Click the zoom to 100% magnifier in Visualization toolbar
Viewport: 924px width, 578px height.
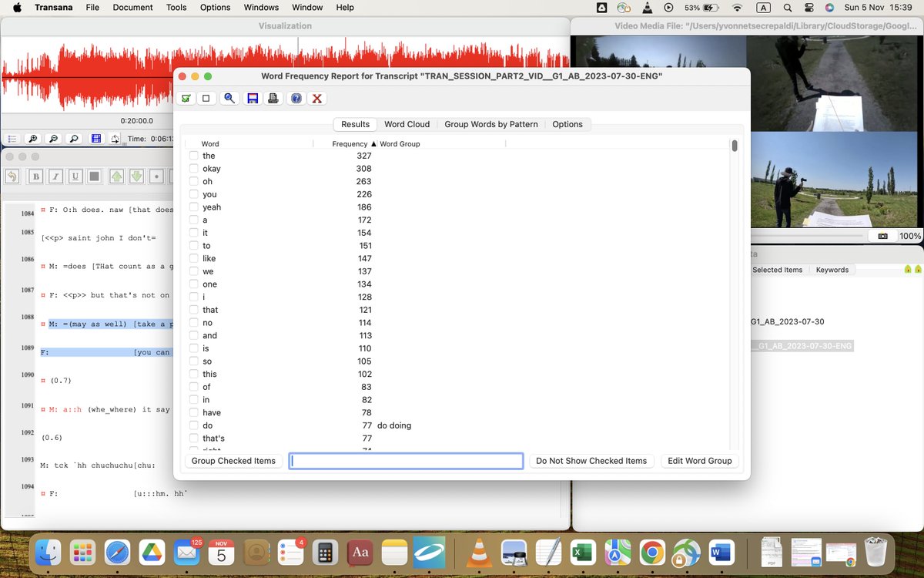[75, 139]
